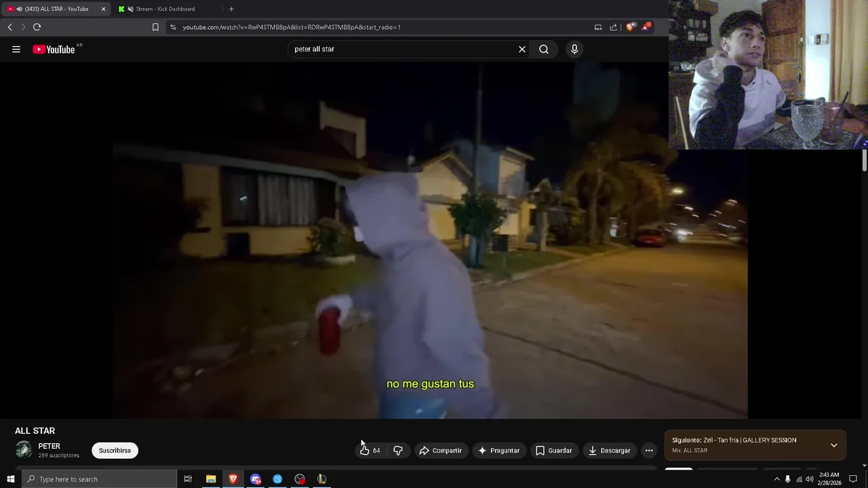Screen dimensions: 868x488
Task: Click the install app icon in address bar
Action: [598, 27]
